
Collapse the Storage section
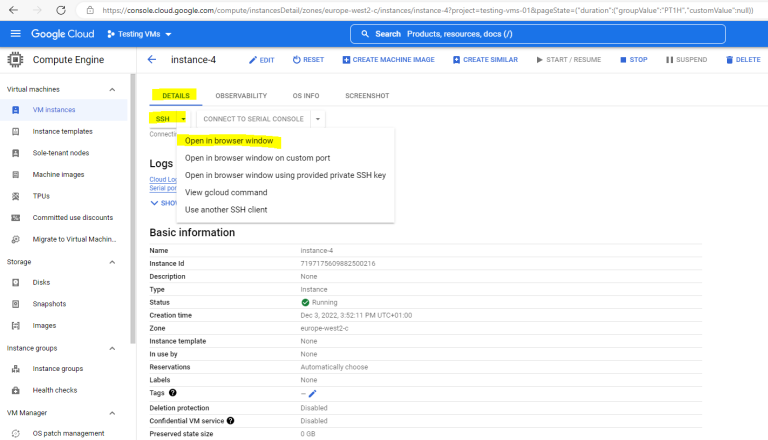tap(112, 262)
